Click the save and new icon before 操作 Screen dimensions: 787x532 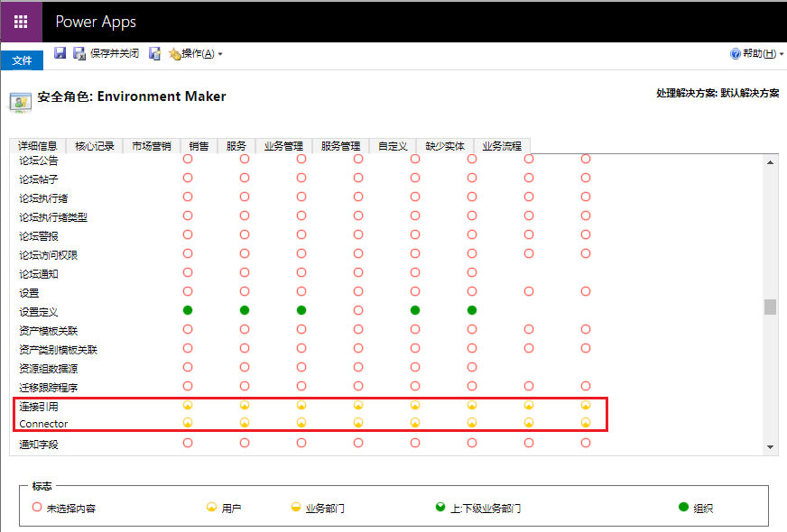tap(155, 53)
